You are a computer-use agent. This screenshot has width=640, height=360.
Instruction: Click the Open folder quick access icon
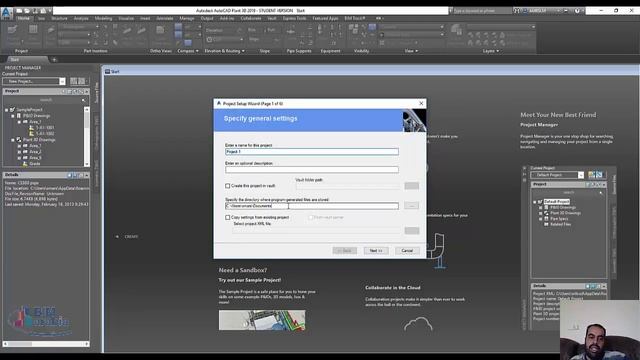[27, 11]
